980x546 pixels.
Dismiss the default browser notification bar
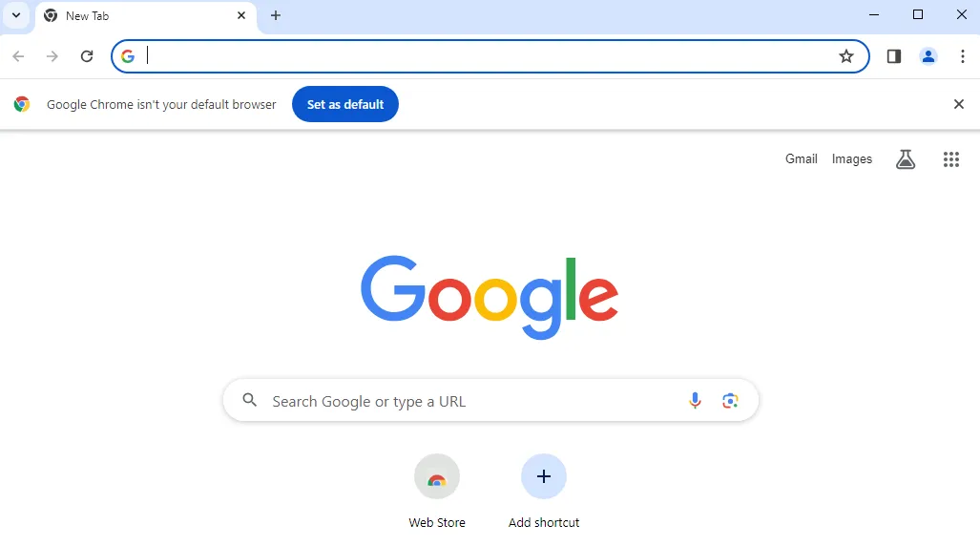959,104
